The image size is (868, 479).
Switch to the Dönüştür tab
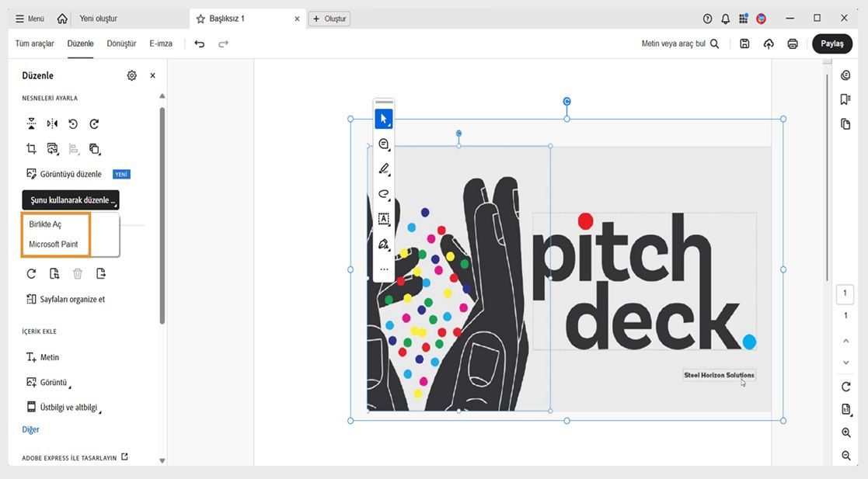[x=121, y=43]
